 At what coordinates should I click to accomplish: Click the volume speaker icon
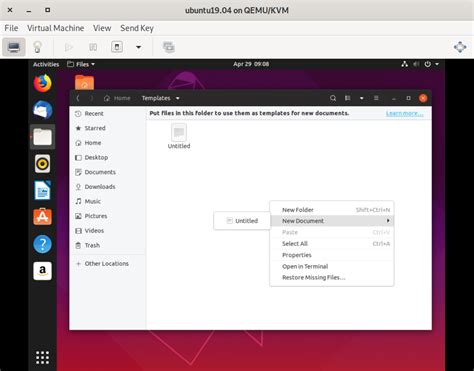pos(416,64)
